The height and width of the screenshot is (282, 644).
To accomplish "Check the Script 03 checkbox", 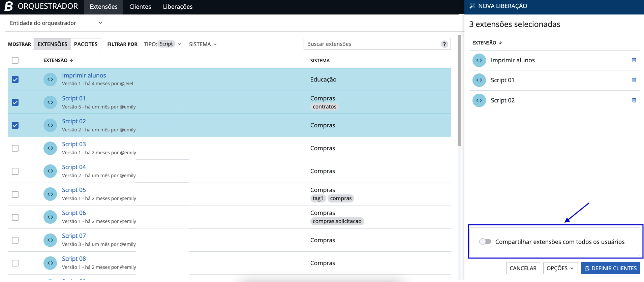I will 15,148.
